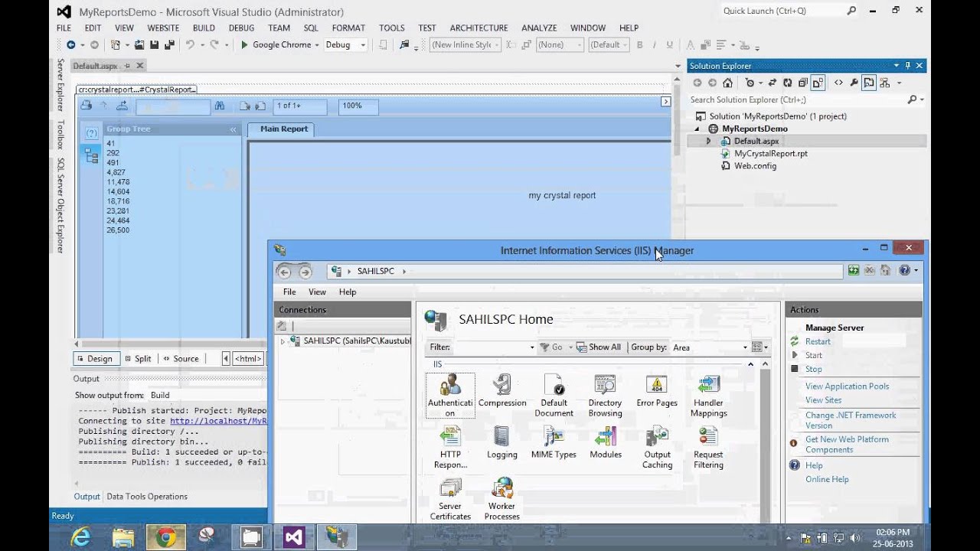Open the Error Pages feature
The height and width of the screenshot is (551, 980).
tap(657, 391)
